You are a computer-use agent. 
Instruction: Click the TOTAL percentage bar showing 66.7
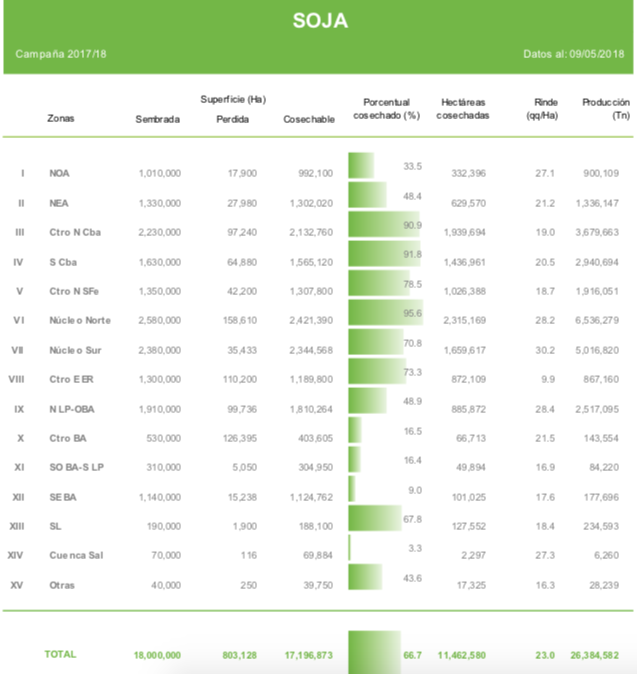click(x=374, y=648)
